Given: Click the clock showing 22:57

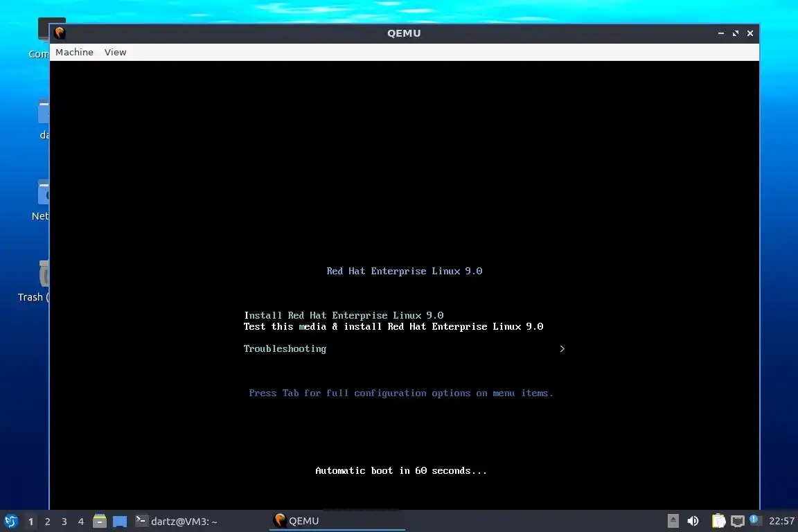Looking at the screenshot, I should pyautogui.click(x=781, y=521).
